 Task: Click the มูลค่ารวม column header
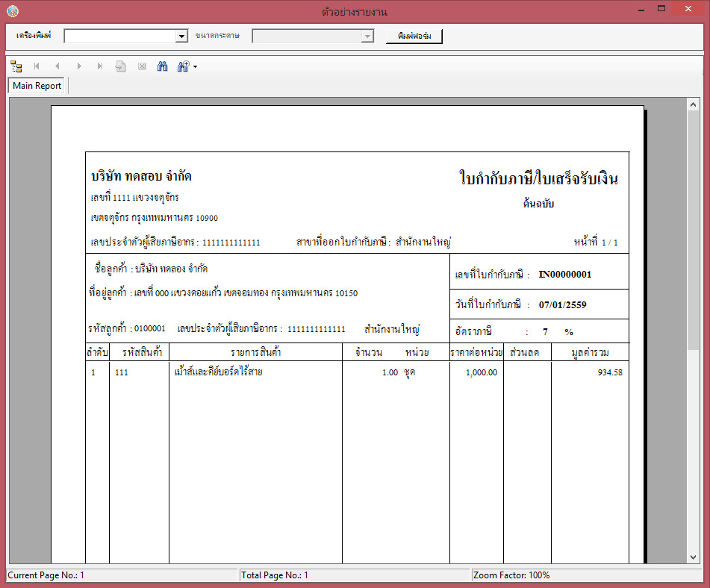(x=590, y=352)
